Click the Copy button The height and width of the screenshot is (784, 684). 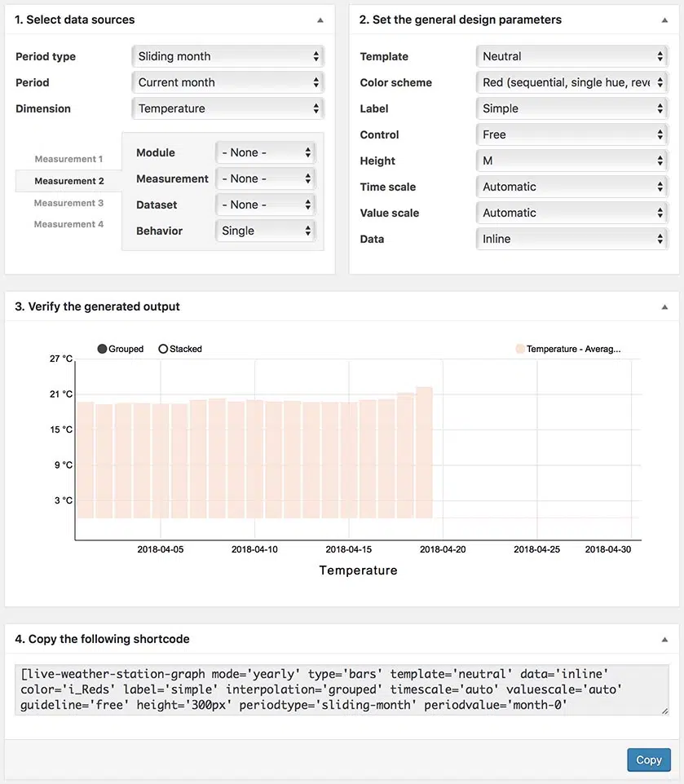pos(648,760)
